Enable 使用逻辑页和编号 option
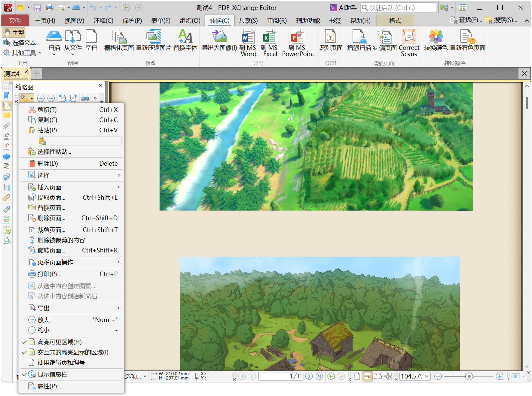This screenshot has height=396, width=532. coord(71,362)
